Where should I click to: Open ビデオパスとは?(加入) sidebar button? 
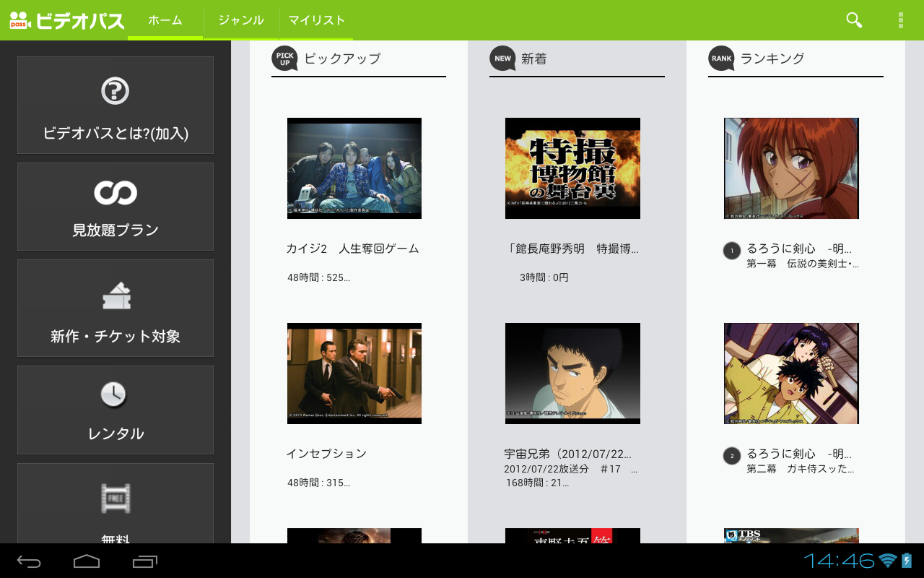tap(115, 105)
